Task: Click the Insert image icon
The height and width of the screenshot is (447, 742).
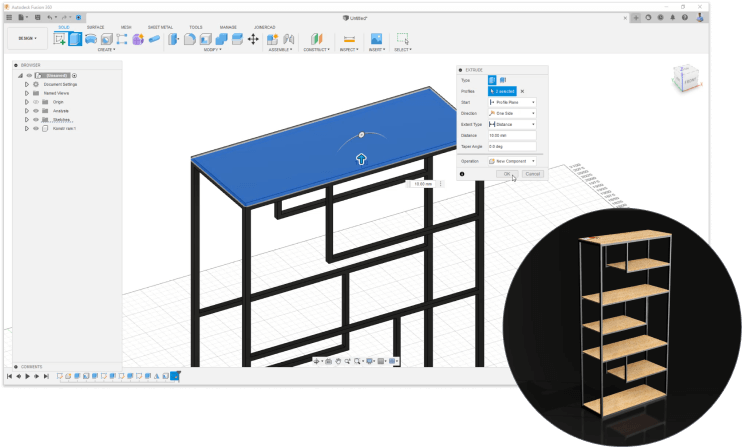Action: (x=376, y=39)
